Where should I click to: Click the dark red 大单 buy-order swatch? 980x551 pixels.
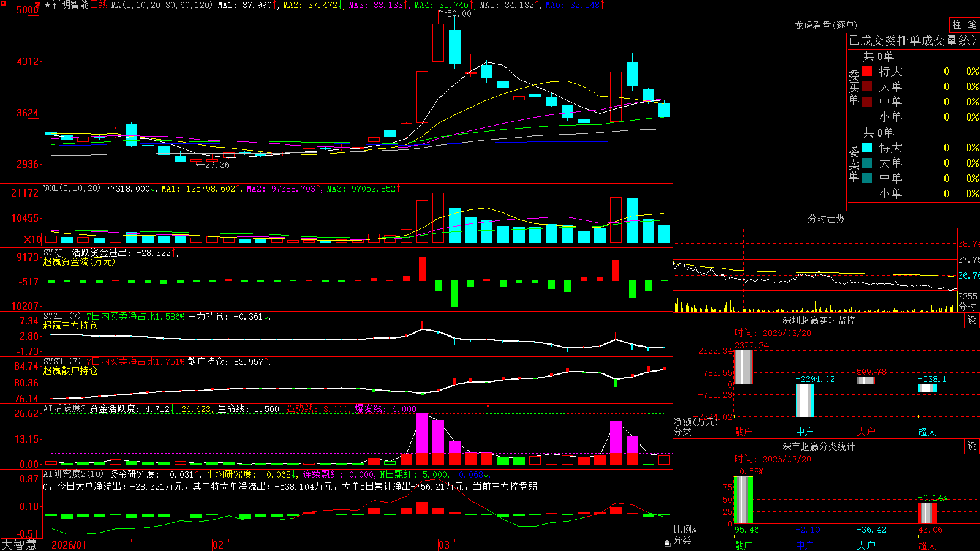tap(867, 86)
